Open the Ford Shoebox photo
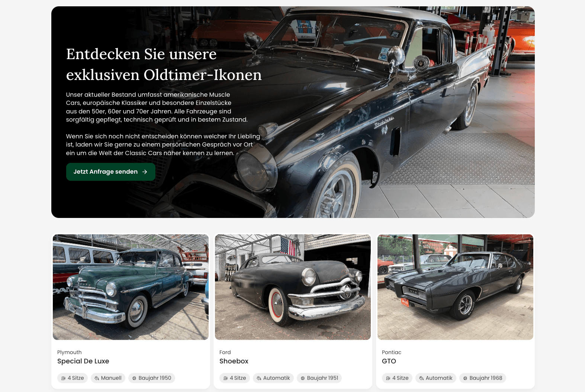Image resolution: width=585 pixels, height=392 pixels. [293, 287]
